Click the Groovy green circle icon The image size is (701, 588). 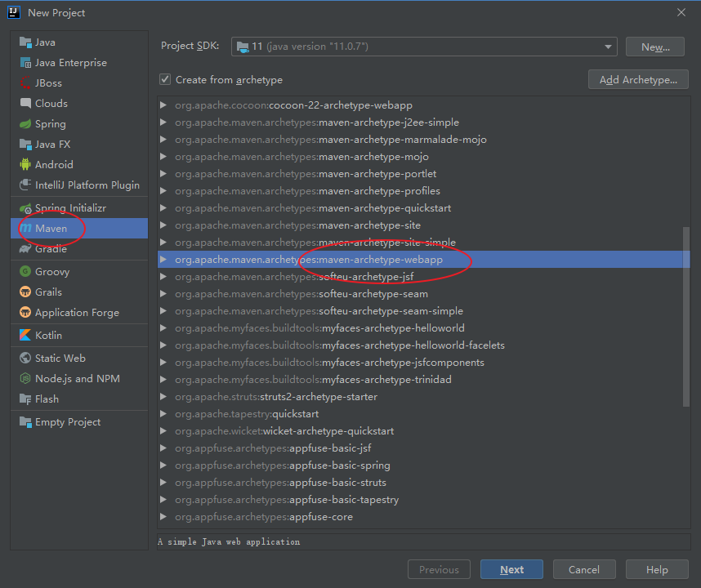click(x=25, y=272)
